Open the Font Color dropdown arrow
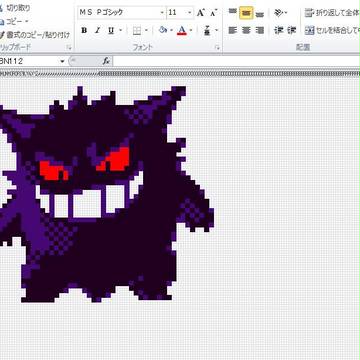The height and width of the screenshot is (360, 360). (191, 30)
